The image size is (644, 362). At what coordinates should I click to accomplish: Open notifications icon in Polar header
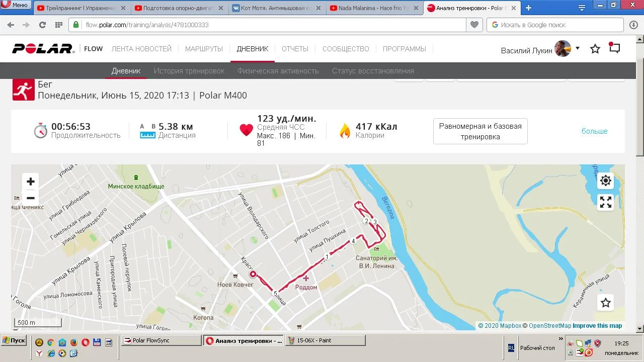tap(614, 48)
